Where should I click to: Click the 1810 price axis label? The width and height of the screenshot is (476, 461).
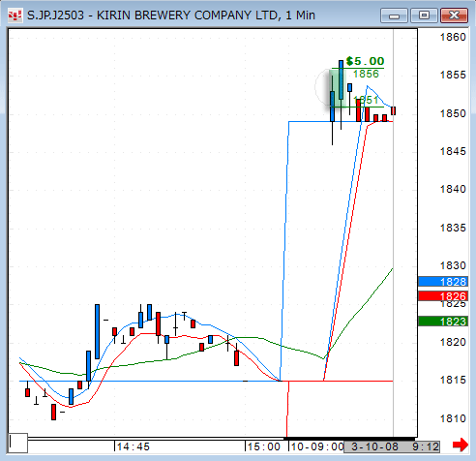453,418
